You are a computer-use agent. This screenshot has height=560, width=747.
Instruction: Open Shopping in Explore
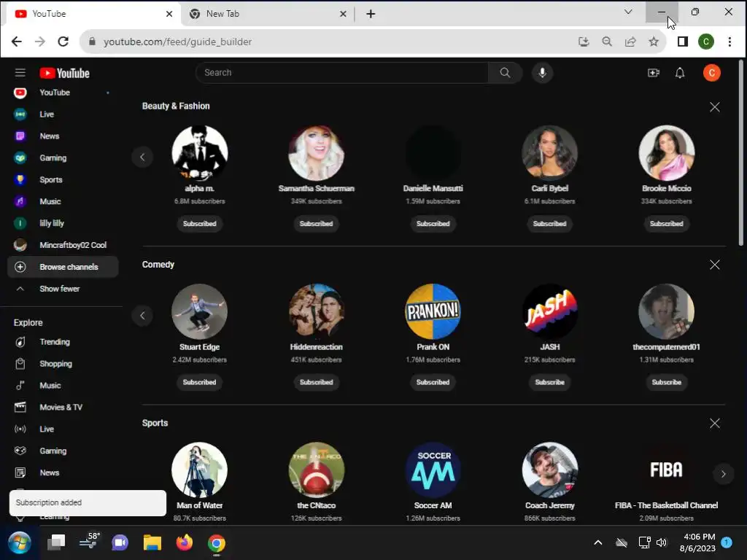62,364
